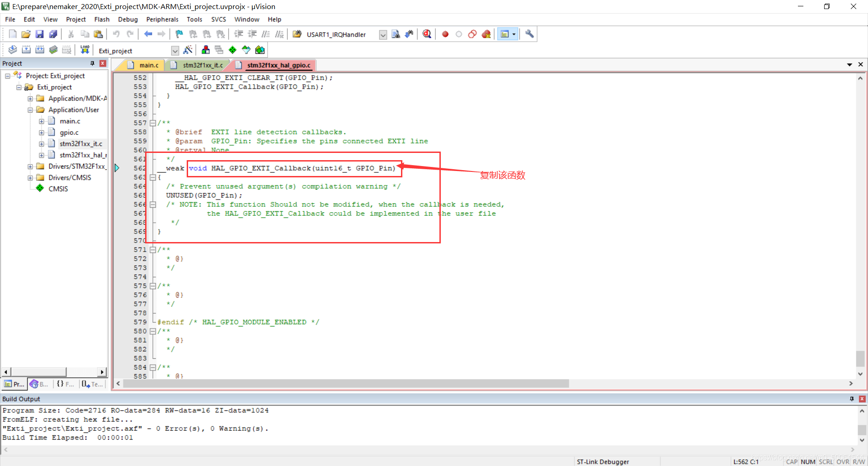Open the Debug menu

pos(128,19)
